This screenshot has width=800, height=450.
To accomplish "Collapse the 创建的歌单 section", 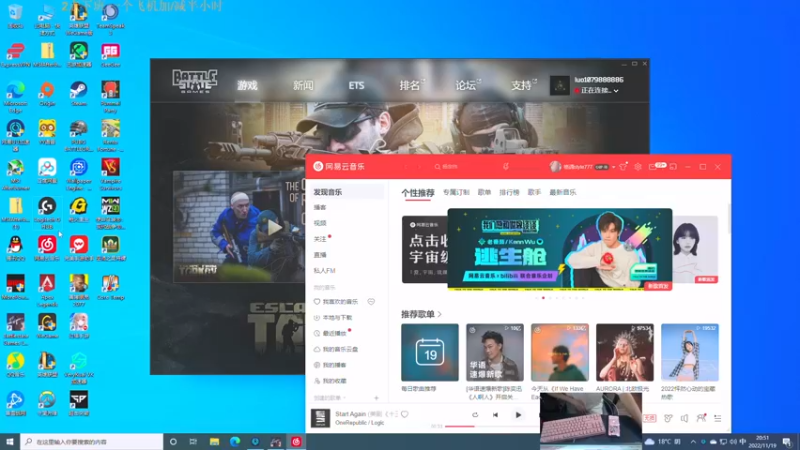I will click(330, 398).
